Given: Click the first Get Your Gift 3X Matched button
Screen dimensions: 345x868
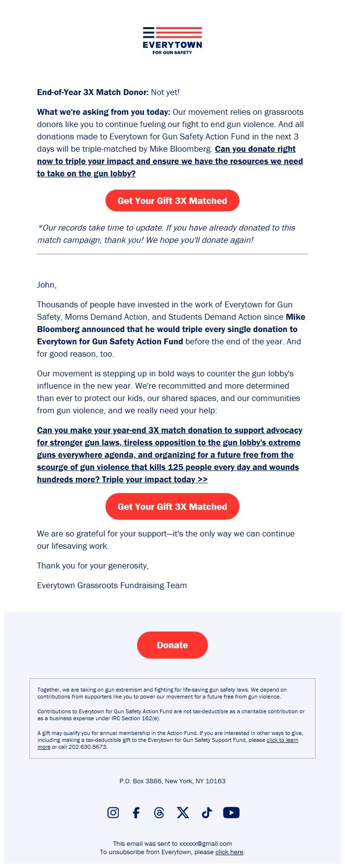Looking at the screenshot, I should pyautogui.click(x=172, y=200).
